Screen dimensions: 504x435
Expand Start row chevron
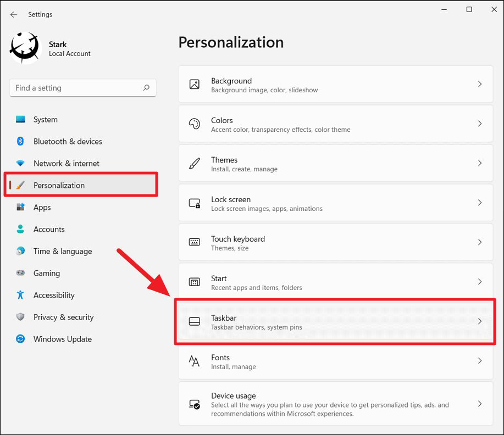pos(480,282)
